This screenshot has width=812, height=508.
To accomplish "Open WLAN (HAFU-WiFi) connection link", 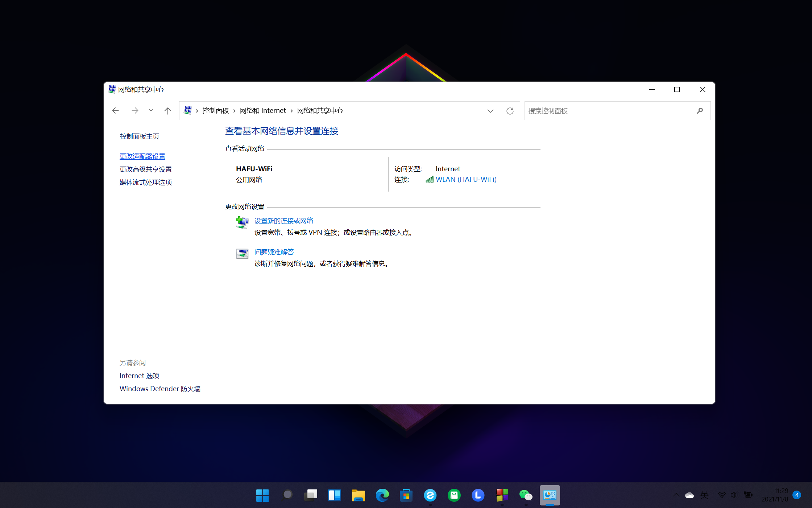I will [466, 179].
